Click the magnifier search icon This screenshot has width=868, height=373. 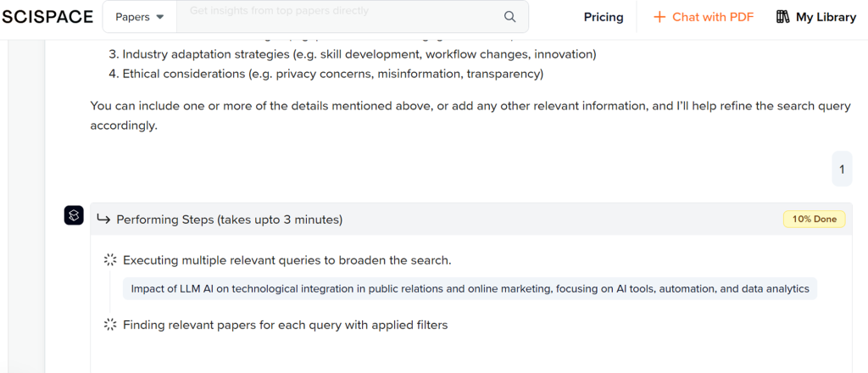[509, 17]
